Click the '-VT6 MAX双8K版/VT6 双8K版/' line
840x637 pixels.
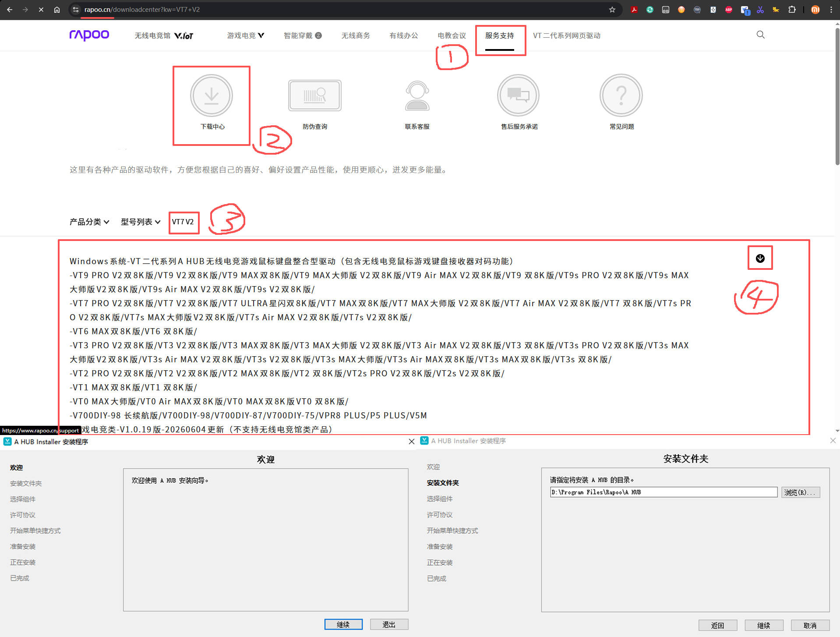tap(133, 331)
